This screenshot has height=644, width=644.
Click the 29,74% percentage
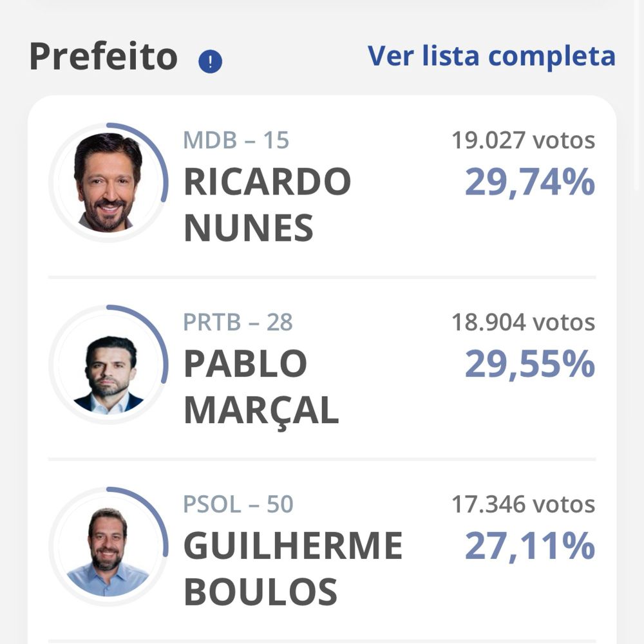click(529, 183)
